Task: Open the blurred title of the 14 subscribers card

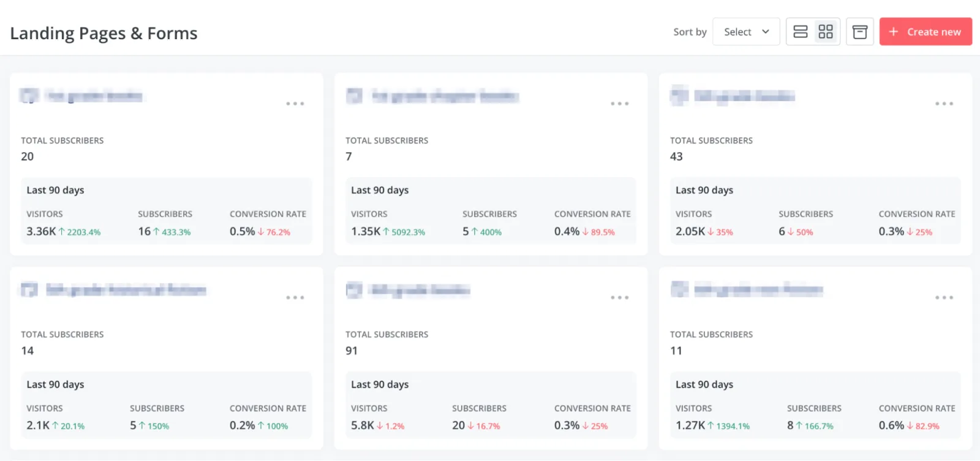Action: coord(126,290)
